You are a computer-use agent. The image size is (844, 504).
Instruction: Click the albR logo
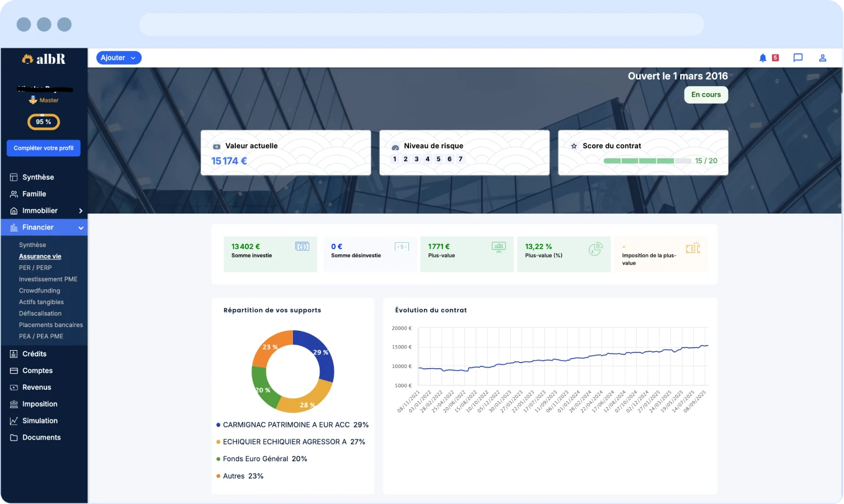(x=43, y=59)
